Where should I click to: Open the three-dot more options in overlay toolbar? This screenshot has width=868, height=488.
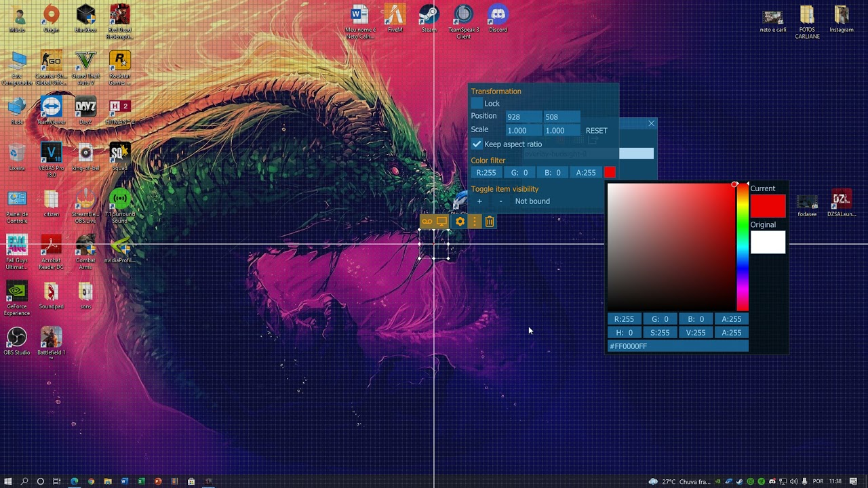tap(475, 222)
